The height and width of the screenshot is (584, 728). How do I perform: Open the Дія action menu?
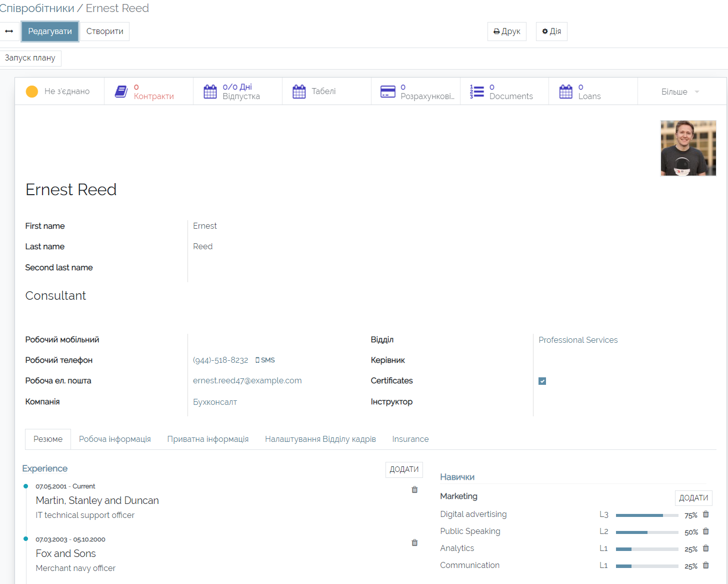tap(551, 32)
